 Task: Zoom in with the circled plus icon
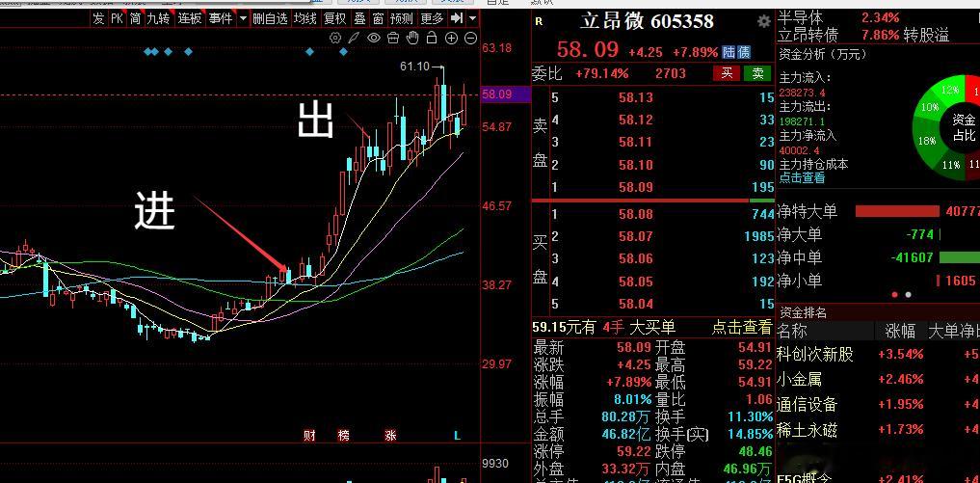[451, 39]
